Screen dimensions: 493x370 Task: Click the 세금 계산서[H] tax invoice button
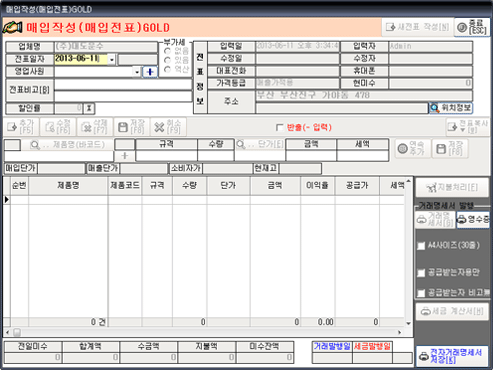click(452, 311)
